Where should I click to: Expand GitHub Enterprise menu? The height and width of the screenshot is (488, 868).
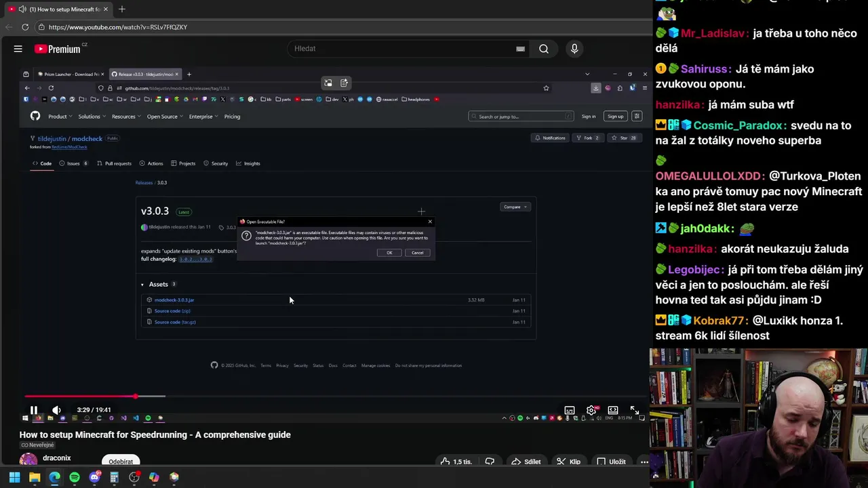(203, 117)
